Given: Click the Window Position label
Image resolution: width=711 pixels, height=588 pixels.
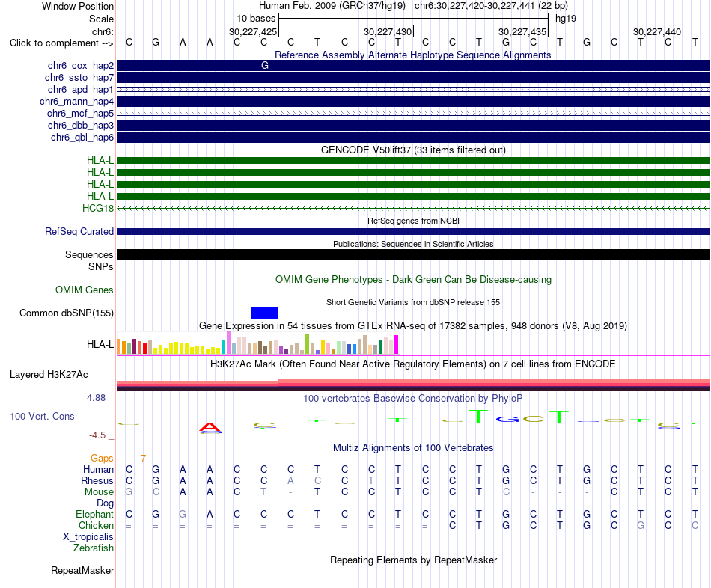Looking at the screenshot, I should point(78,6).
